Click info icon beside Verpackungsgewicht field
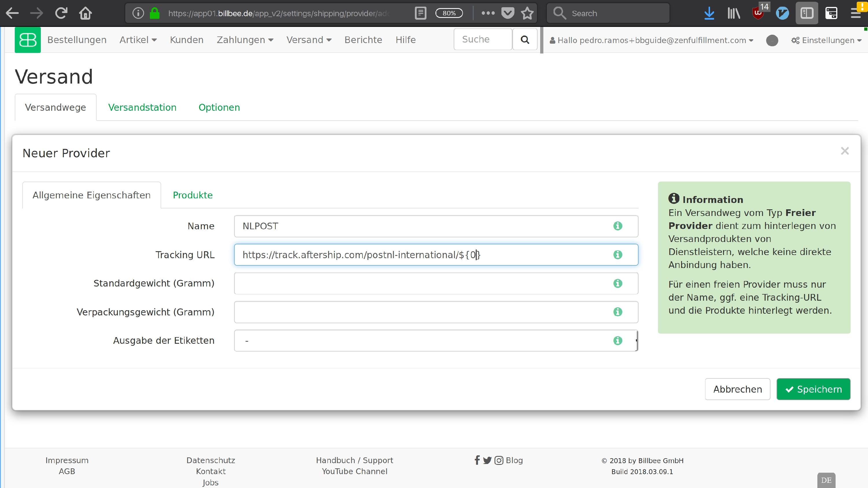Viewport: 868px width, 488px height. [617, 312]
